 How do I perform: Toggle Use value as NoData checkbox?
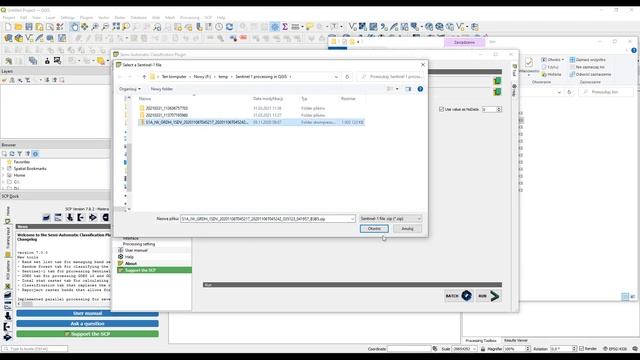441,109
